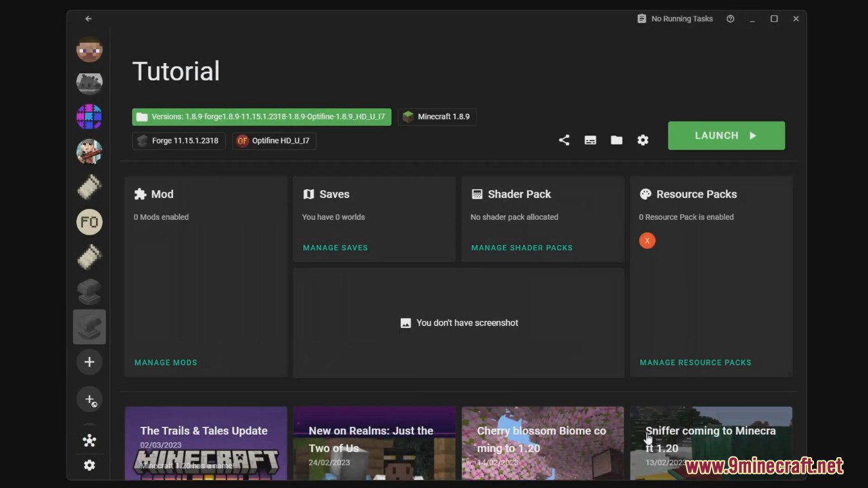Click the share instance icon
868x488 pixels.
pyautogui.click(x=564, y=140)
